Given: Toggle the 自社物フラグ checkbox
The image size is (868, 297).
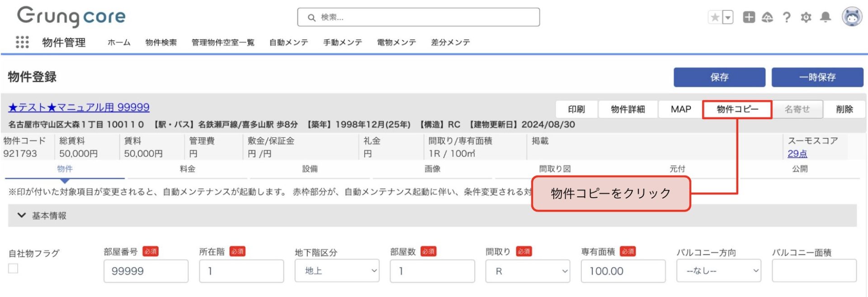Looking at the screenshot, I should click(14, 269).
